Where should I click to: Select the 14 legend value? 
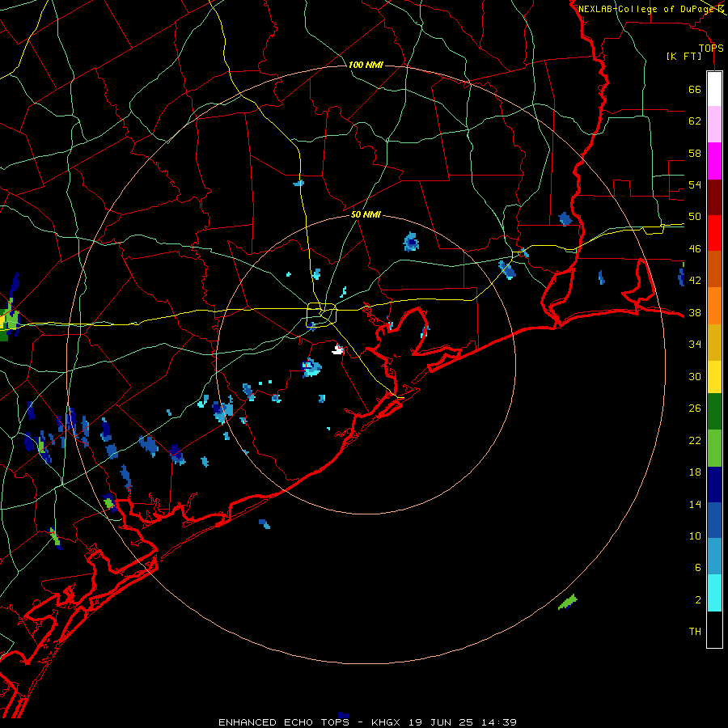click(695, 504)
